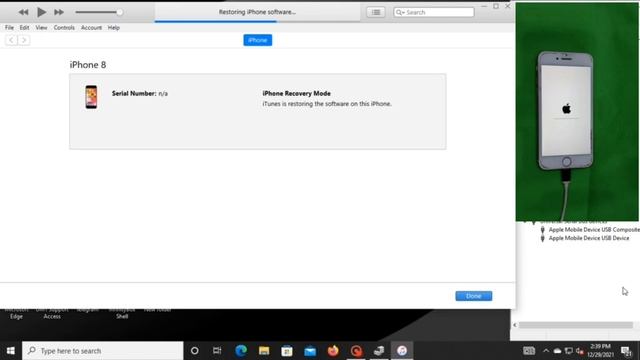
Task: Show hidden system tray icons
Action: click(546, 351)
